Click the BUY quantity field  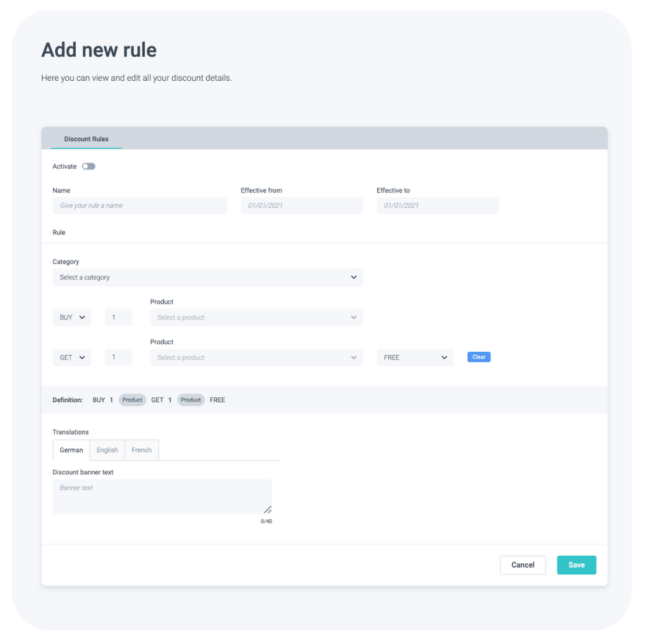point(118,318)
